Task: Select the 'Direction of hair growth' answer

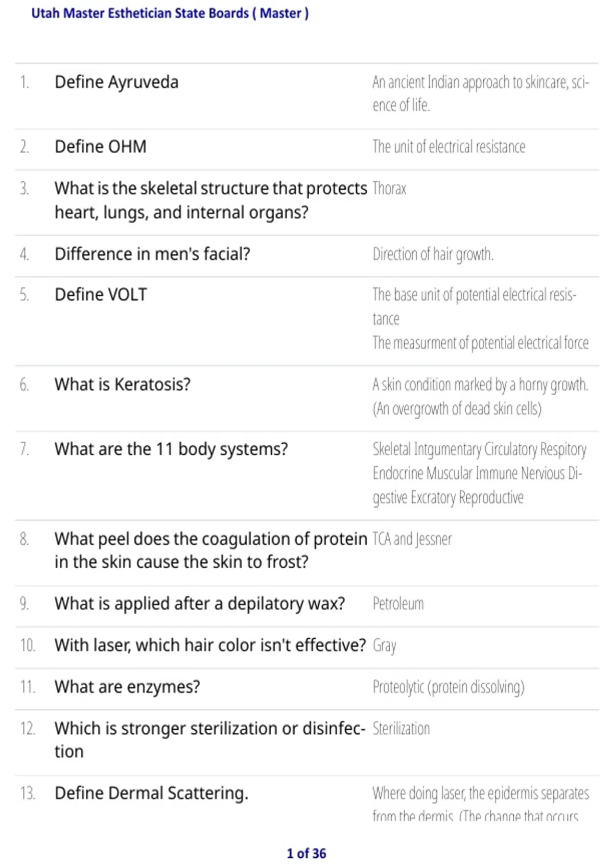Action: pyautogui.click(x=433, y=254)
